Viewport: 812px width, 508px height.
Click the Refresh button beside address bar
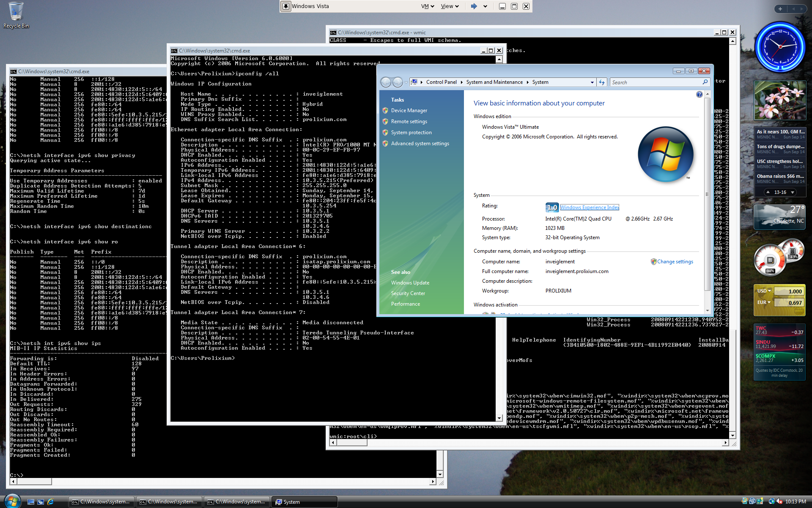(x=602, y=82)
